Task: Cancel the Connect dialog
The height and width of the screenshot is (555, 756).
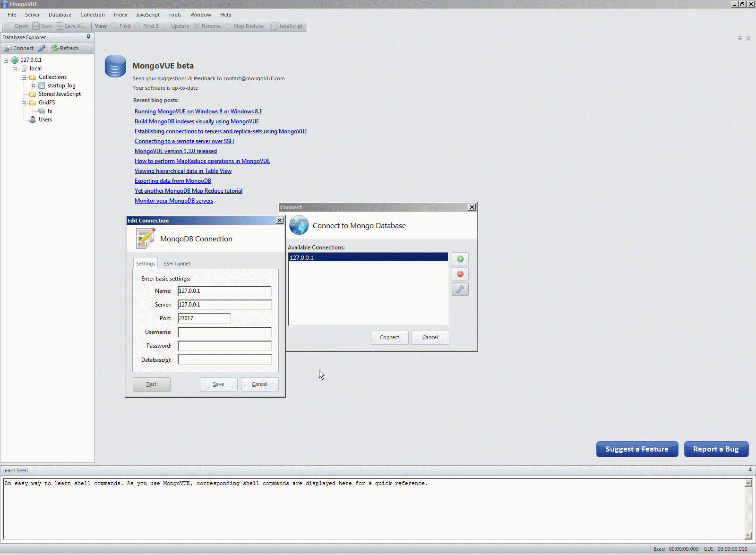Action: [430, 338]
